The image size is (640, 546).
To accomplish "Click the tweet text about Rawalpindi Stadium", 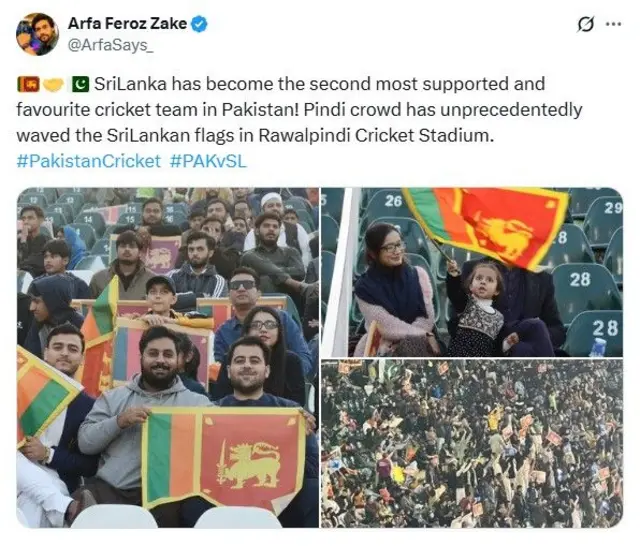I will coord(299,109).
